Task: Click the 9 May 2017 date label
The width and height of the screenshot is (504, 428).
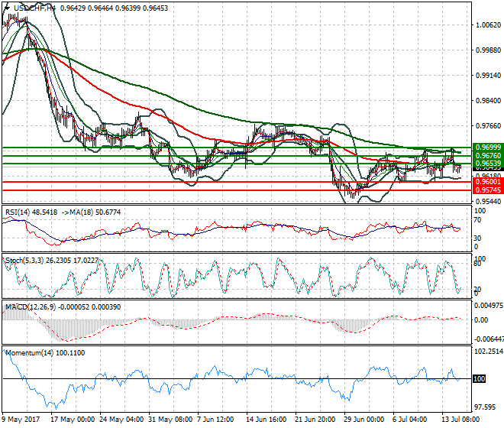Action: pos(21,420)
